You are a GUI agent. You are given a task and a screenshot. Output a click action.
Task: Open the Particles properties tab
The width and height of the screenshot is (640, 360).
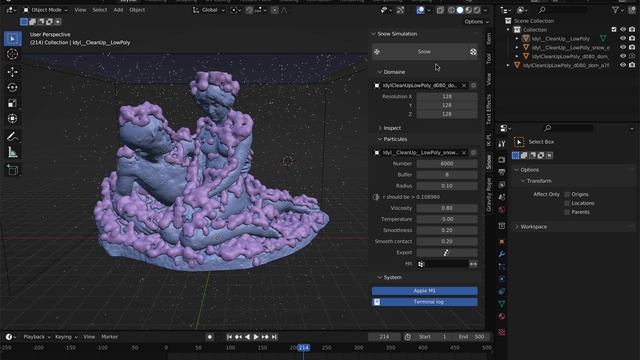(502, 267)
